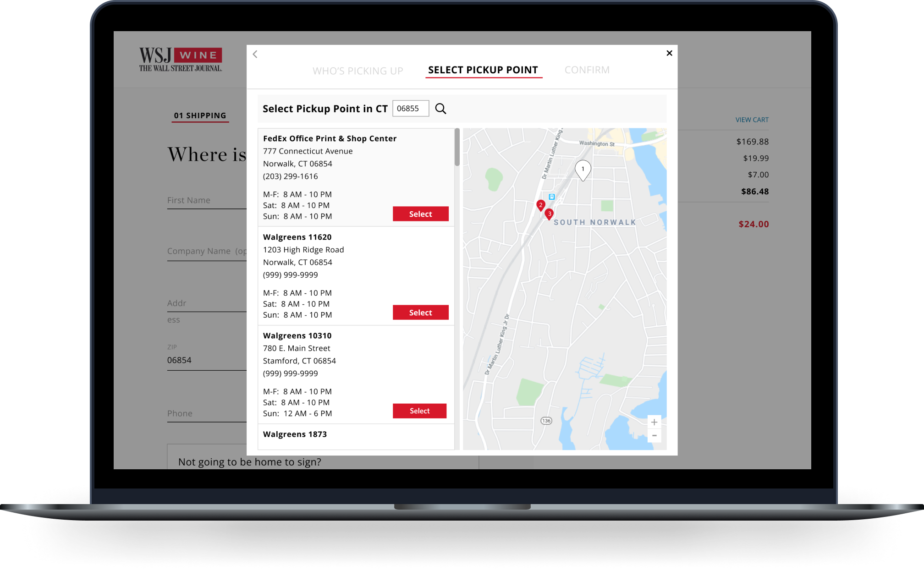The height and width of the screenshot is (571, 924).
Task: Click 780 E. Main Street address
Action: tap(297, 348)
